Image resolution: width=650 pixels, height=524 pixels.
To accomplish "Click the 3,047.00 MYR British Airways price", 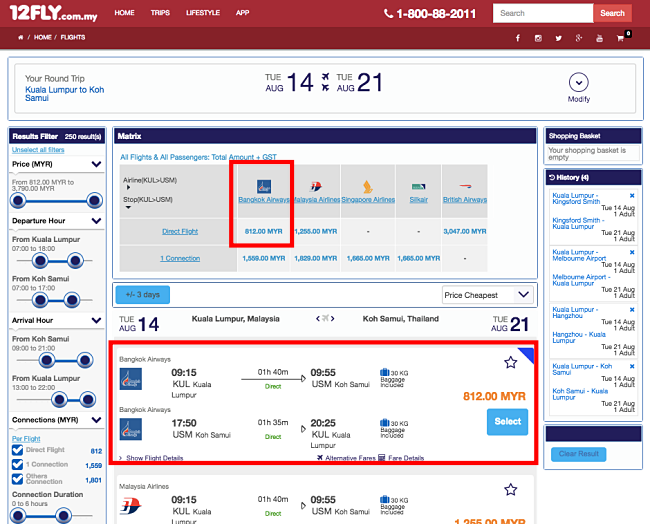I will click(x=465, y=231).
